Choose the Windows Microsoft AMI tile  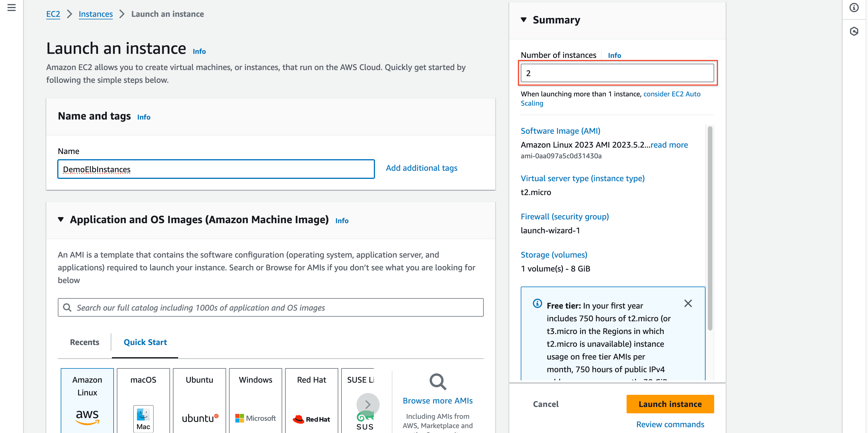coord(255,400)
